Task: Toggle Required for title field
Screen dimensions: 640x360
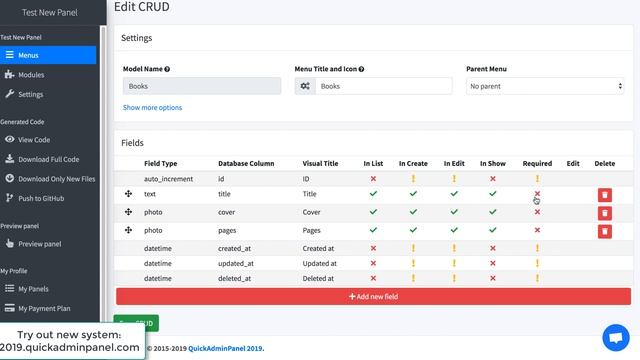Action: tap(537, 193)
